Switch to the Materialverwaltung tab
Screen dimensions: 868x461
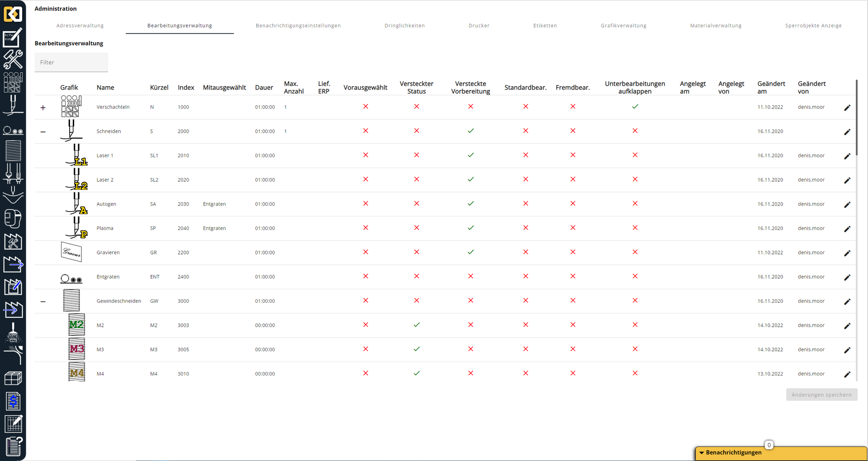tap(716, 26)
